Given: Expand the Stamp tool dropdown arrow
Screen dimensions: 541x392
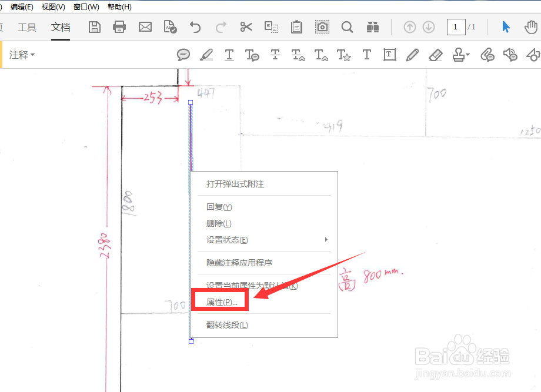Looking at the screenshot, I should click(x=468, y=55).
